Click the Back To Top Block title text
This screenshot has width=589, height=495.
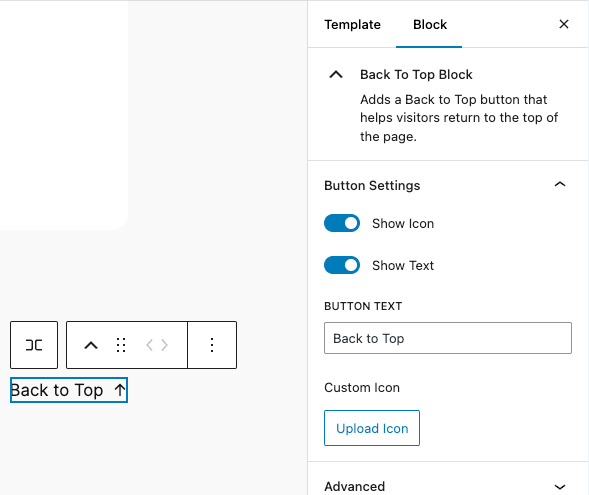point(416,75)
